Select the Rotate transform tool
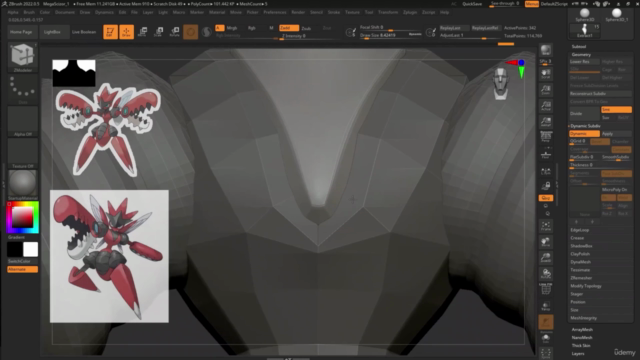The width and height of the screenshot is (640, 360). pos(174,32)
